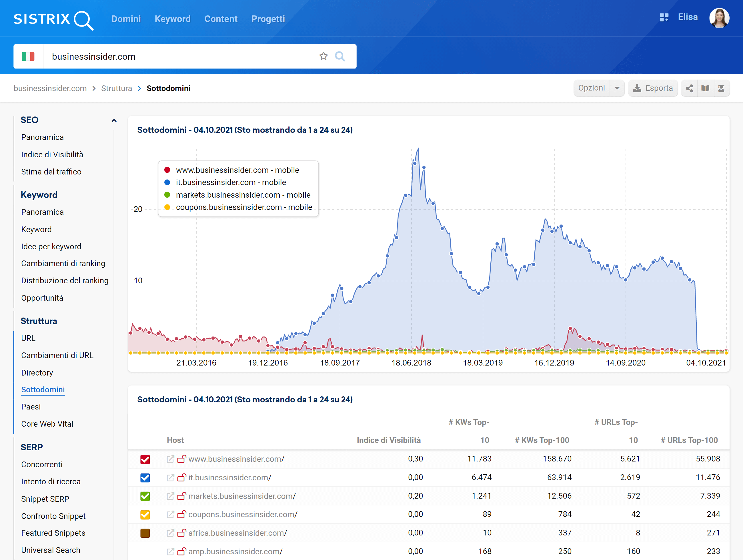The height and width of the screenshot is (560, 743).
Task: Open Directory in the sidebar
Action: tap(37, 373)
